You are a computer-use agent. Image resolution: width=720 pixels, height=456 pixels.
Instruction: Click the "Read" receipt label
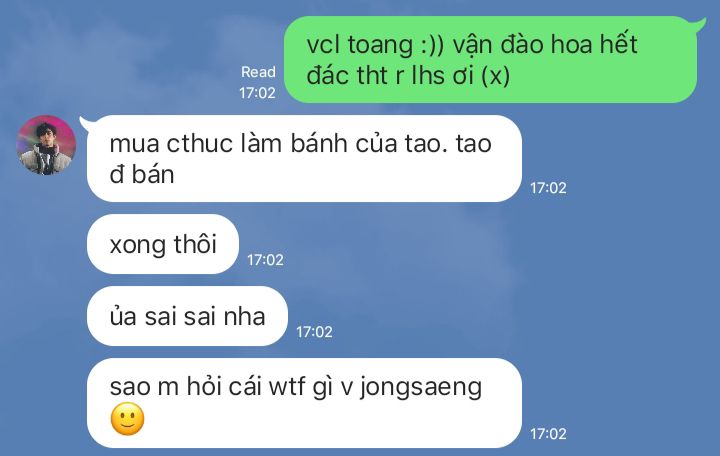(x=258, y=72)
